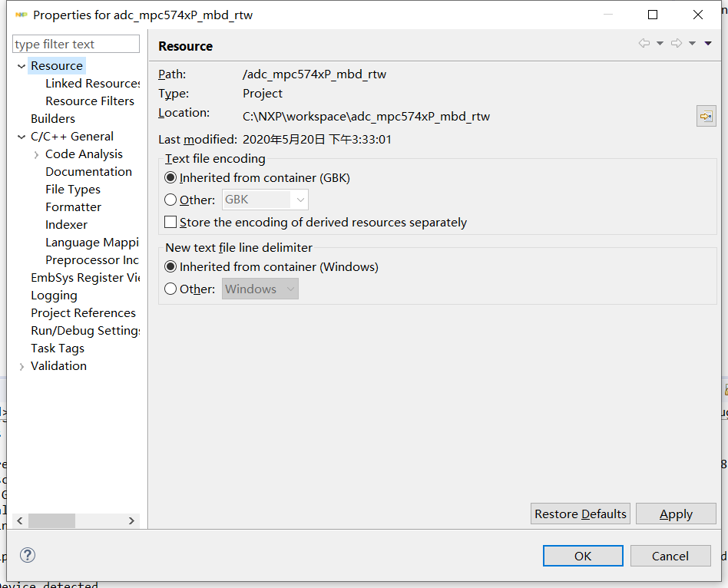Focus the type filter text field
This screenshot has width=728, height=588.
(76, 44)
